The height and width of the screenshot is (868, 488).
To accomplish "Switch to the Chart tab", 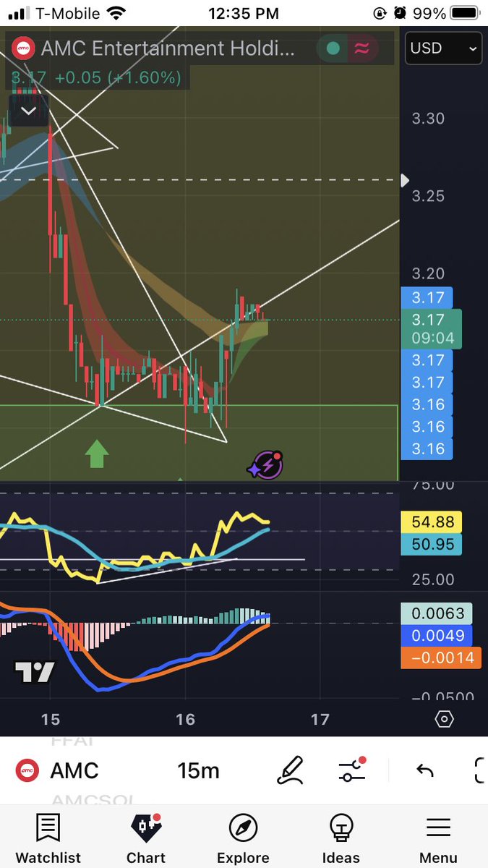I will click(x=146, y=838).
